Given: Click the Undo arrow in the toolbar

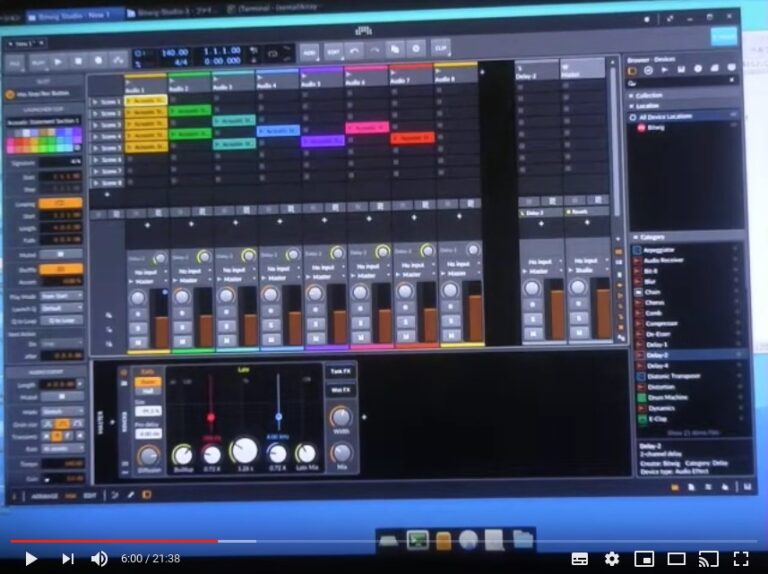Looking at the screenshot, I should pyautogui.click(x=355, y=50).
